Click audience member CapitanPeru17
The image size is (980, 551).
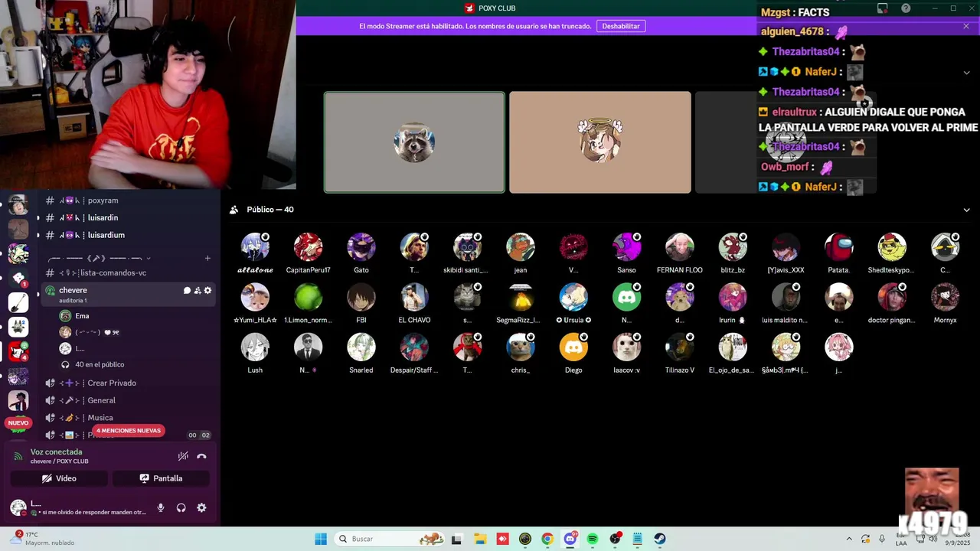pos(308,248)
